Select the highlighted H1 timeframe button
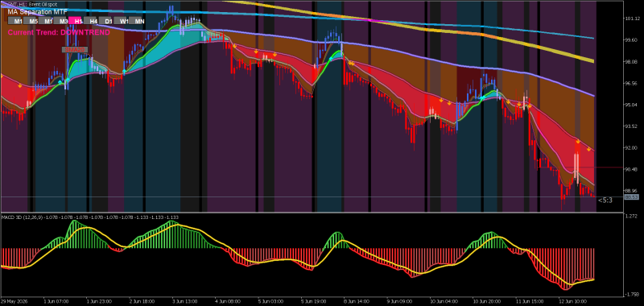This screenshot has width=644, height=306. 76,21
